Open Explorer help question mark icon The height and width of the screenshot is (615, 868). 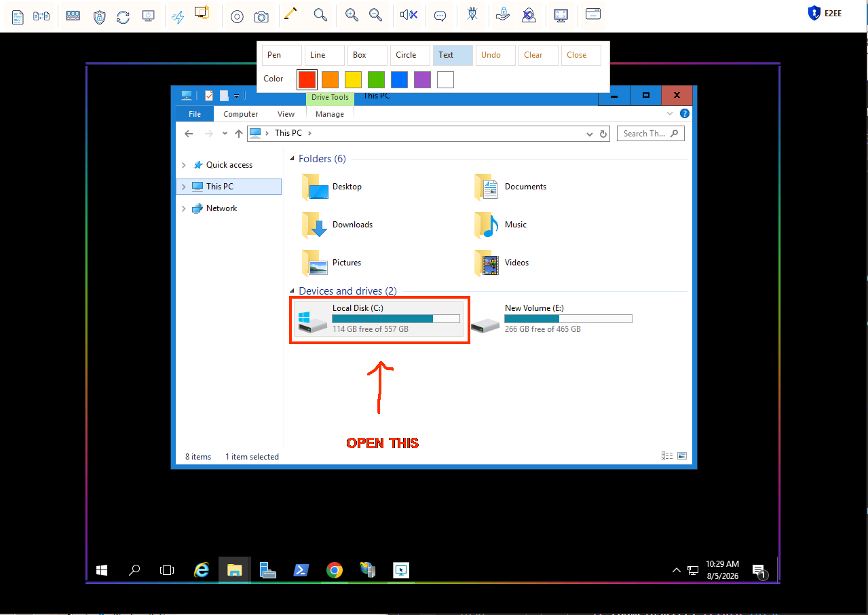(685, 114)
